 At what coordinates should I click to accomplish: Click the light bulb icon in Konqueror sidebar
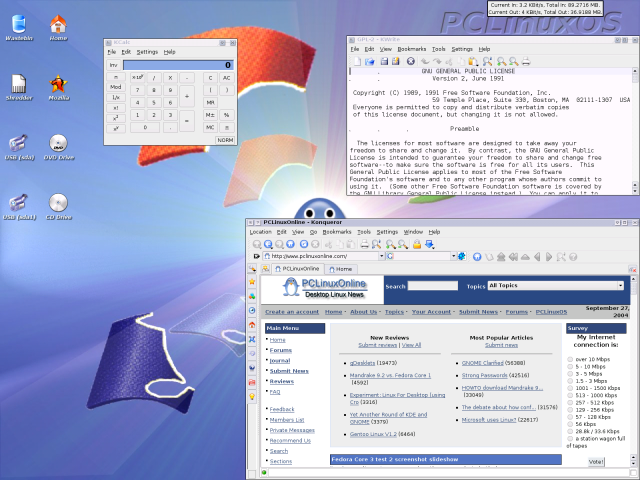pyautogui.click(x=252, y=397)
